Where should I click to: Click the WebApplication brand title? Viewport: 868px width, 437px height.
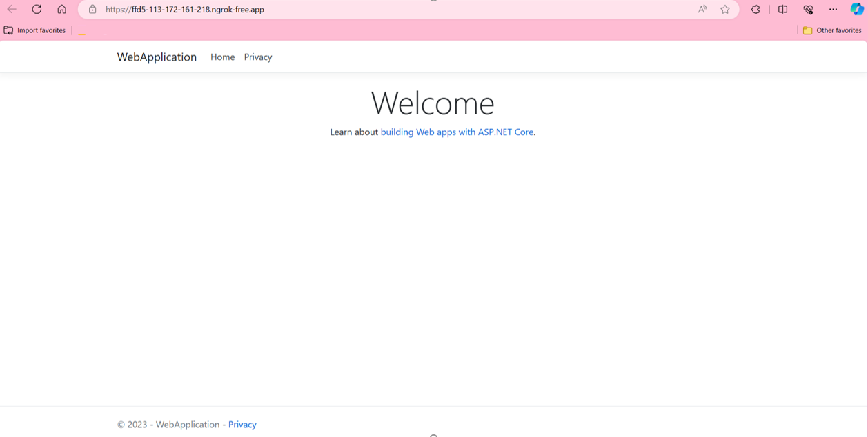(157, 57)
